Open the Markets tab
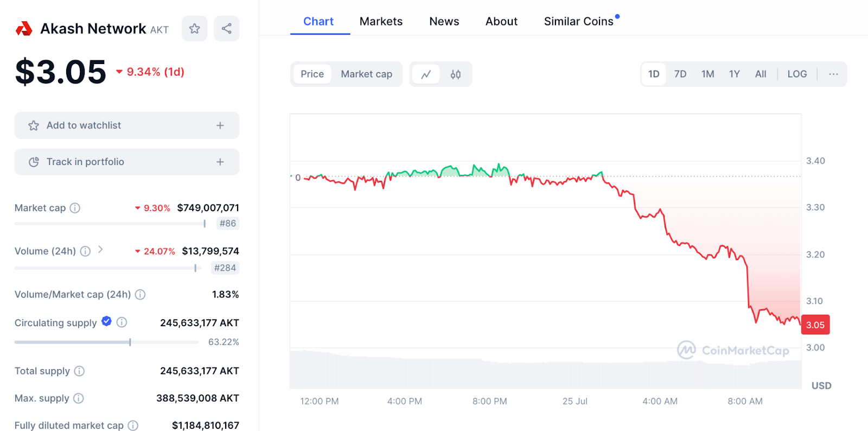The width and height of the screenshot is (868, 431). coord(381,22)
